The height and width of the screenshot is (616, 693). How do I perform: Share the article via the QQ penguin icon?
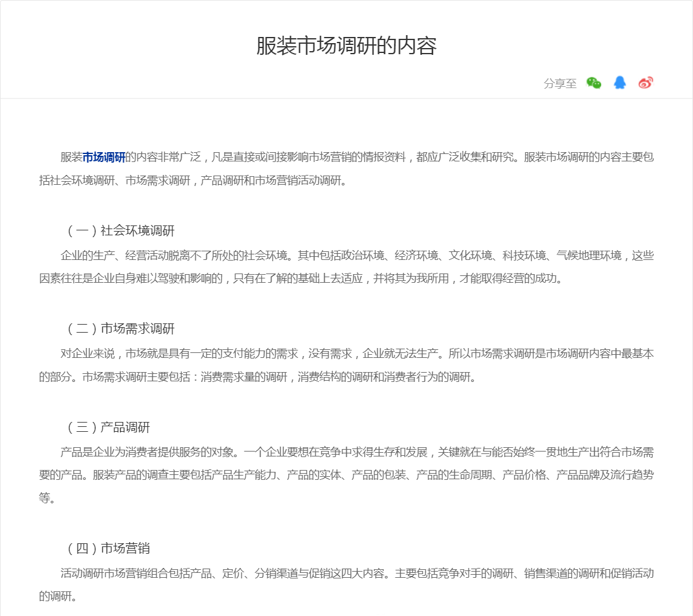620,83
